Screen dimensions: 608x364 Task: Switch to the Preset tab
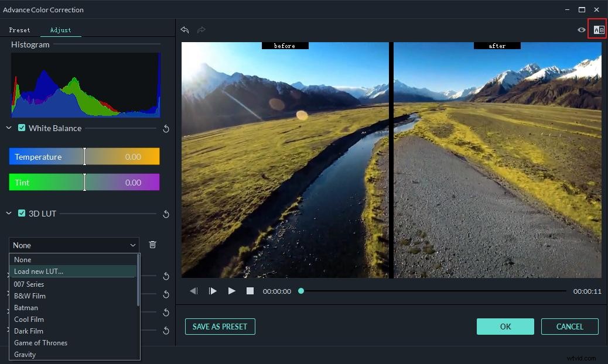click(x=20, y=30)
